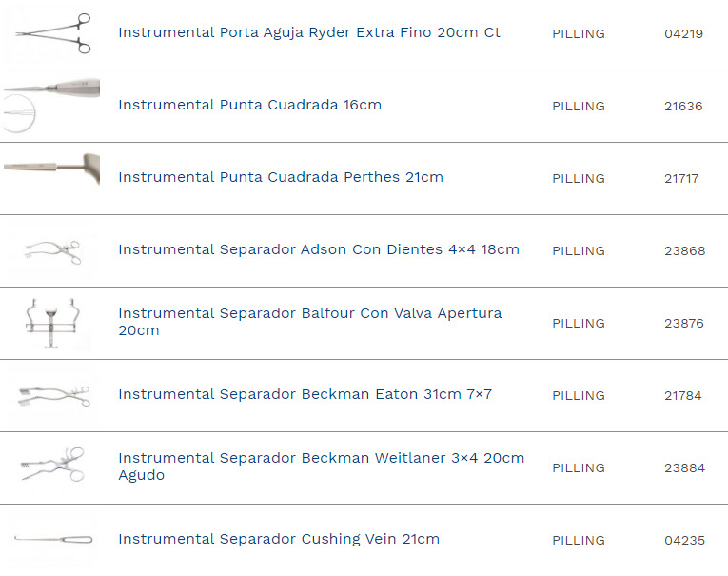
Task: Select the Punta Cuadrada Perthes thumbnail image
Action: point(52,169)
